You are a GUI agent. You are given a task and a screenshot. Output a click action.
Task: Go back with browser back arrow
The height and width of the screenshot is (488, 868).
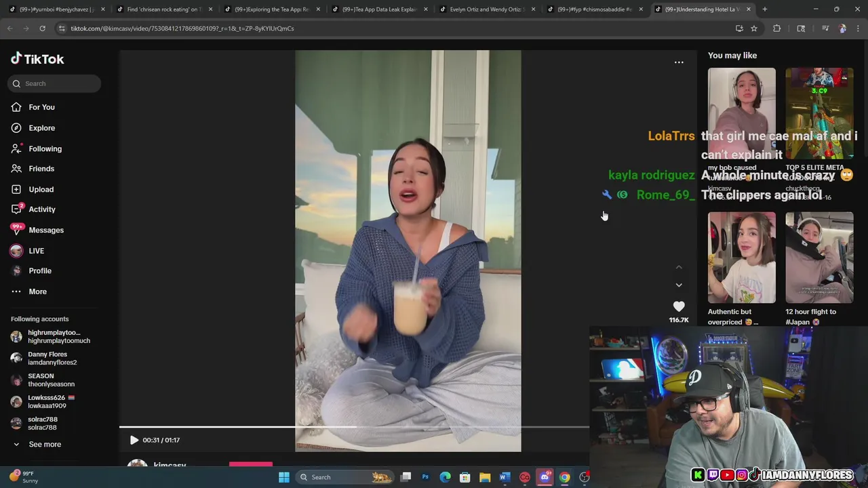pyautogui.click(x=9, y=28)
